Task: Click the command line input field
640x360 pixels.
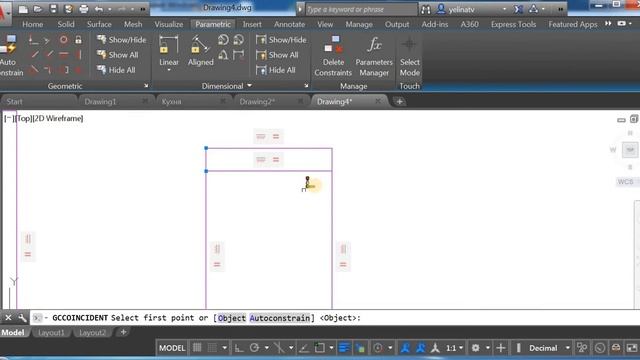Action: (x=334, y=318)
